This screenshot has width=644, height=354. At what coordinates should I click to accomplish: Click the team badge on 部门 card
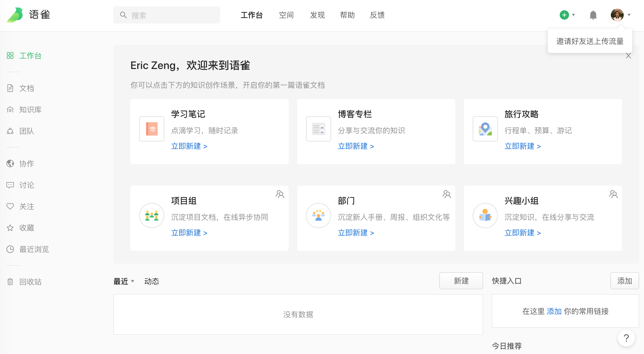pyautogui.click(x=447, y=194)
